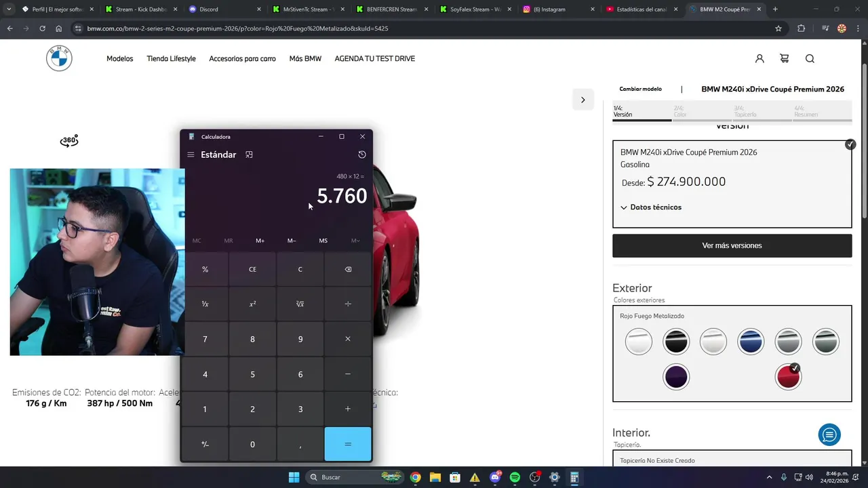Expand the Datos técnicos section

click(651, 207)
